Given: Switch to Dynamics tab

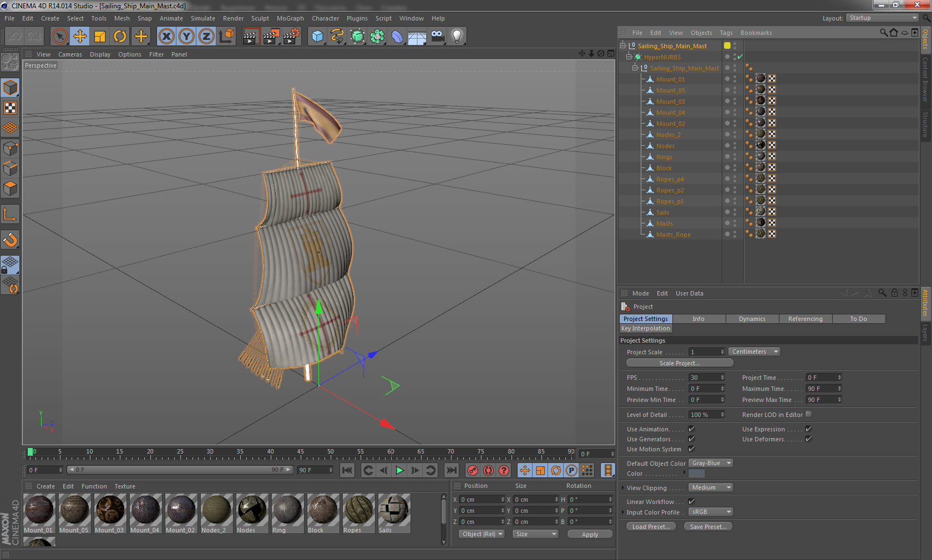Looking at the screenshot, I should pos(752,319).
